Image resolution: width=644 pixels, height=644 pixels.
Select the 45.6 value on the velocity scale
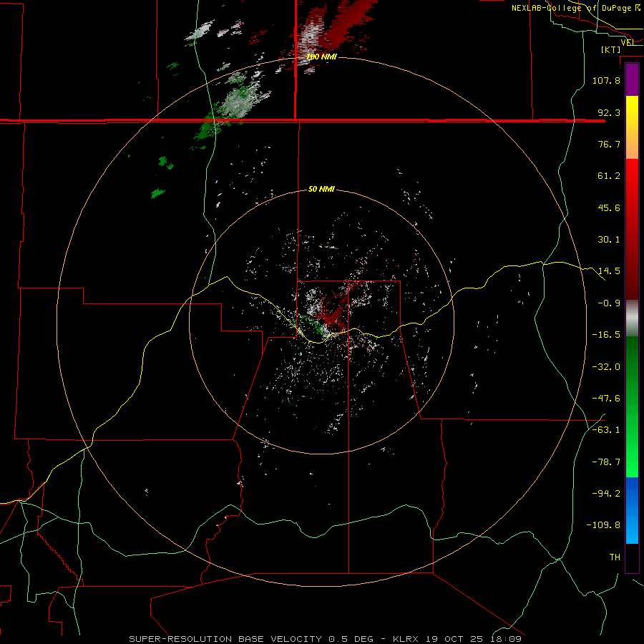coord(609,208)
